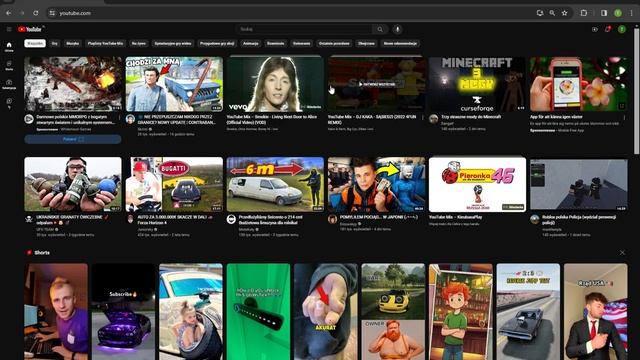The height and width of the screenshot is (360, 640).
Task: Select the Animacja filter chip
Action: tap(251, 43)
